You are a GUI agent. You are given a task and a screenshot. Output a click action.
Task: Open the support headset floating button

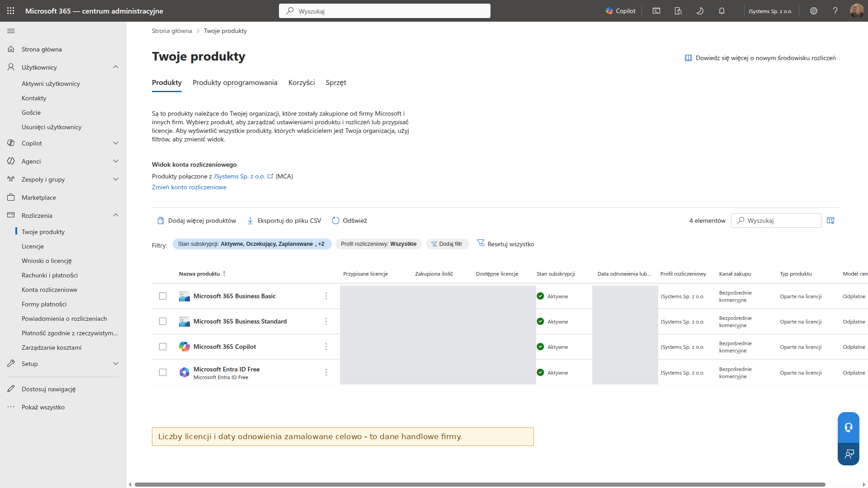(x=849, y=427)
